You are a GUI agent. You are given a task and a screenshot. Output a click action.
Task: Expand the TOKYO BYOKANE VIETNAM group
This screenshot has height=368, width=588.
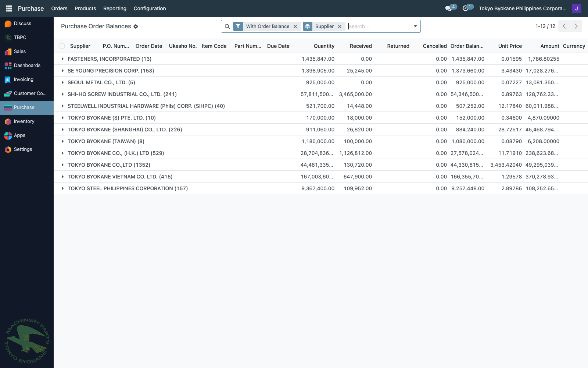pos(63,177)
